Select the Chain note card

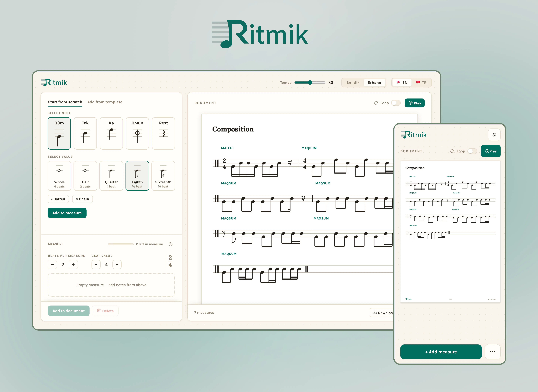click(x=137, y=133)
